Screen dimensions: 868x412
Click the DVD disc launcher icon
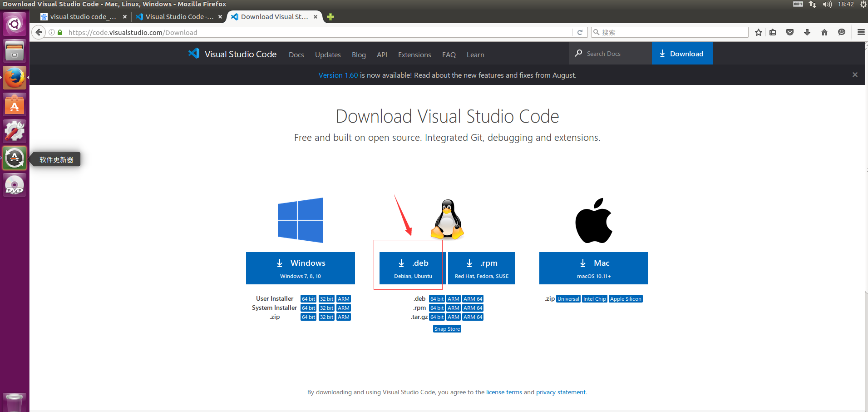click(x=15, y=185)
